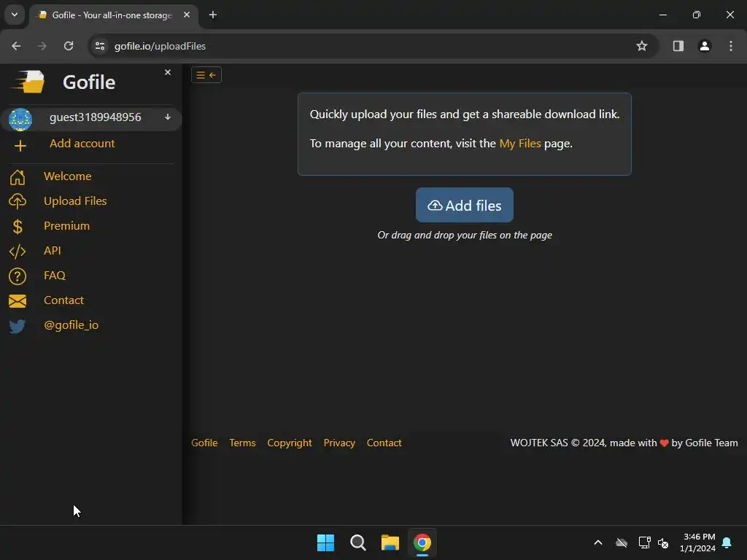Open the Copyright footer link

click(x=290, y=443)
